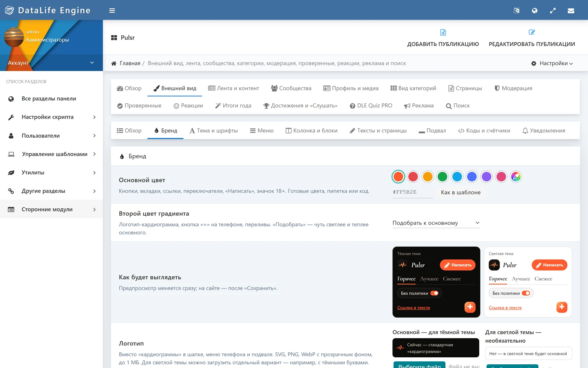
Task: Click 'Ссылка в тексте' link in light preview
Action: [505, 308]
